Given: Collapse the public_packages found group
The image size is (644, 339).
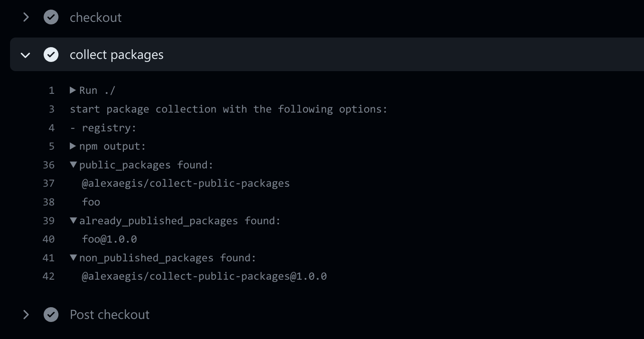Looking at the screenshot, I should pyautogui.click(x=73, y=165).
